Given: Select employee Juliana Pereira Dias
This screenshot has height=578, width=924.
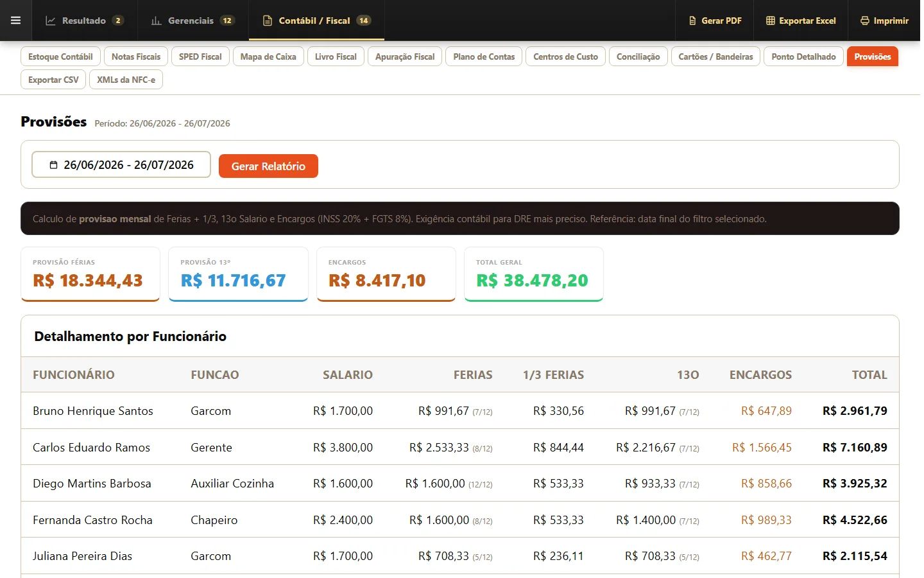Looking at the screenshot, I should tap(82, 556).
